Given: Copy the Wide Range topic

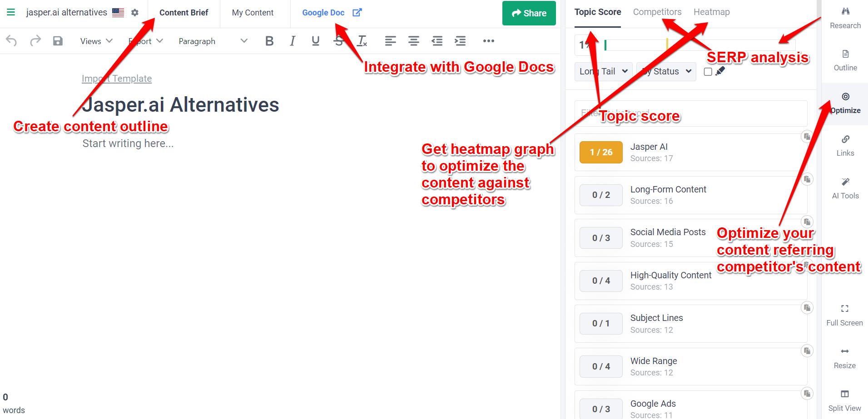Looking at the screenshot, I should (807, 350).
